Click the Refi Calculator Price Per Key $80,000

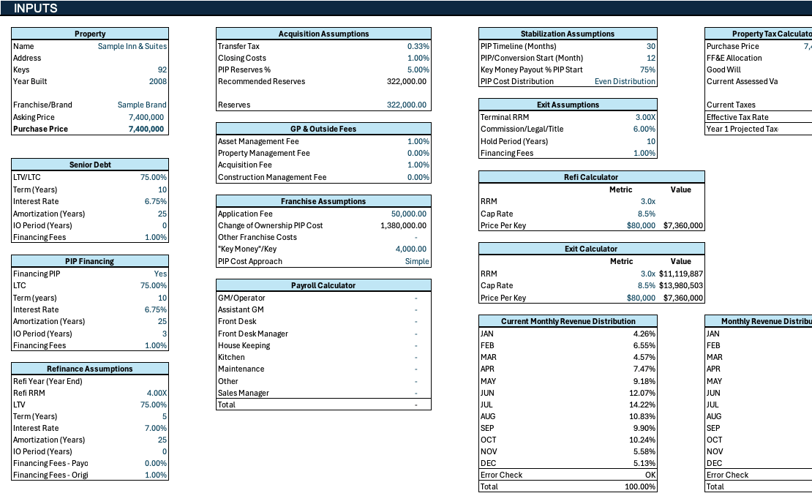pos(641,225)
